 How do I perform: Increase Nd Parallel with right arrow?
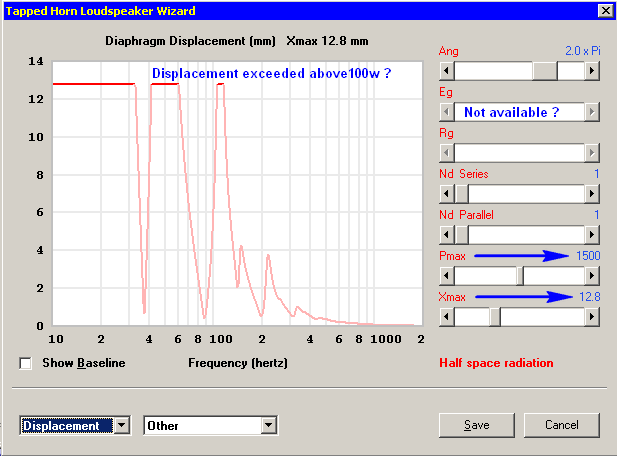click(592, 235)
